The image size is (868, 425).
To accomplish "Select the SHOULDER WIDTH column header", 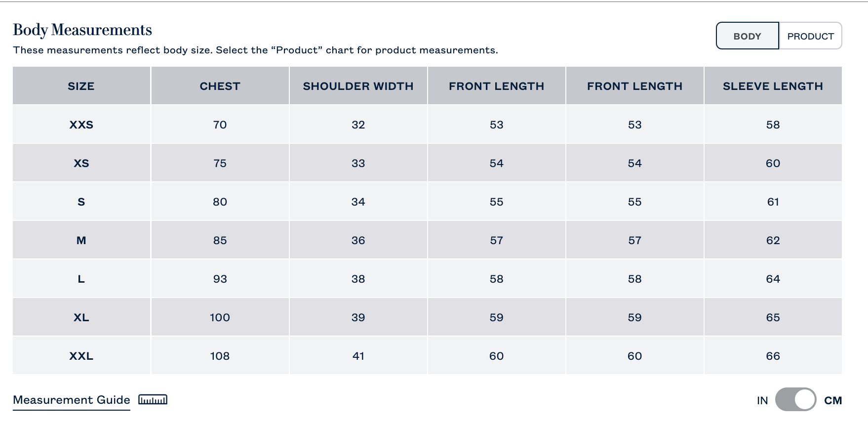I will pos(358,86).
